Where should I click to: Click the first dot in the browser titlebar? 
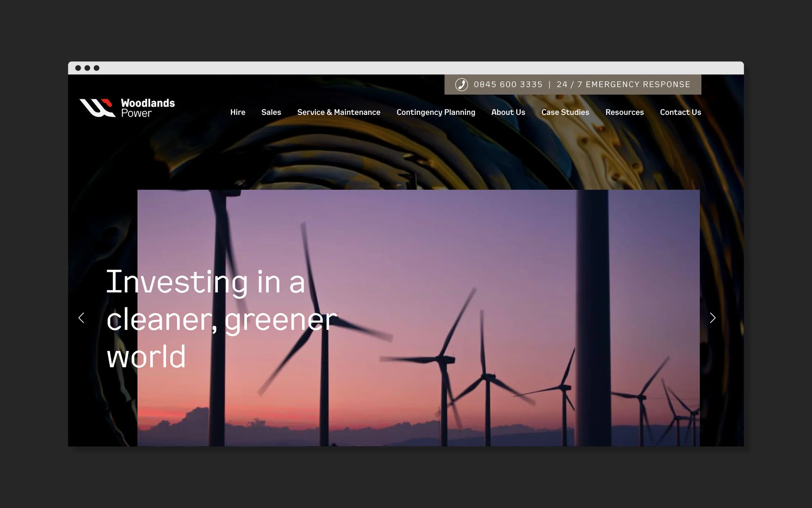tap(78, 68)
